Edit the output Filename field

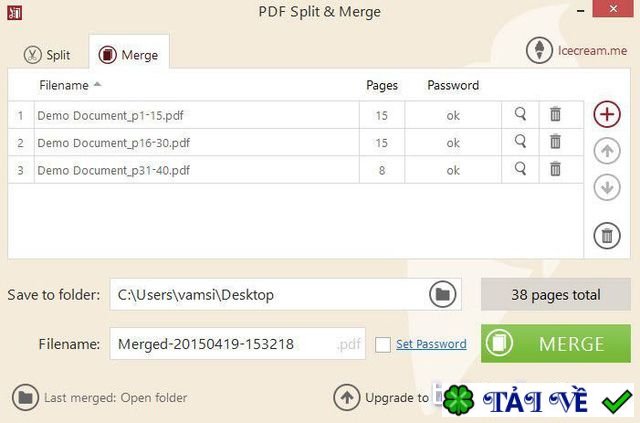[x=238, y=344]
